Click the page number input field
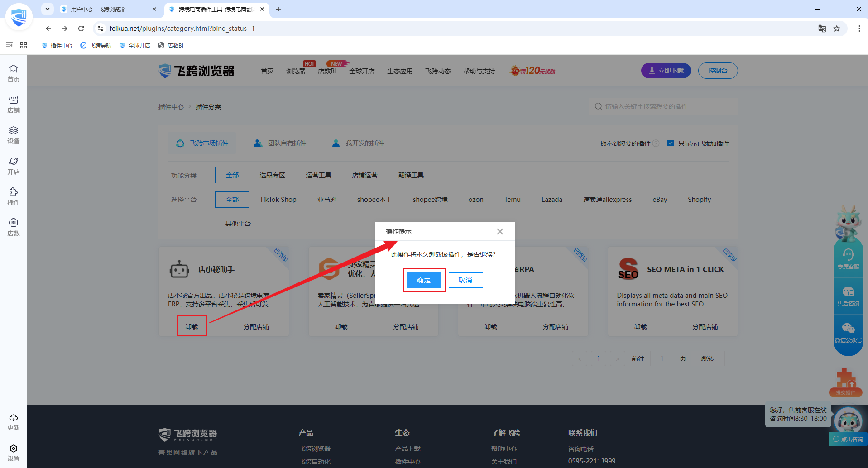The image size is (868, 468). point(662,358)
